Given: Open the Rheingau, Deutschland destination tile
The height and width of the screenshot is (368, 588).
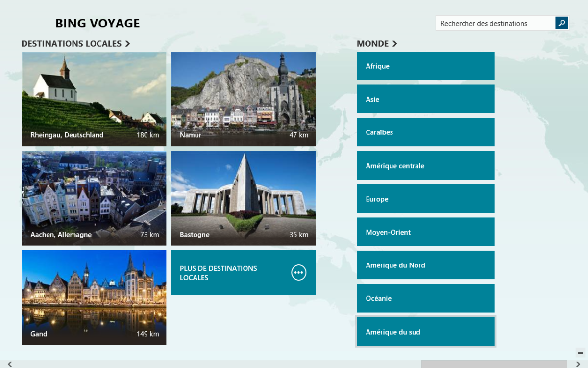Looking at the screenshot, I should point(94,99).
